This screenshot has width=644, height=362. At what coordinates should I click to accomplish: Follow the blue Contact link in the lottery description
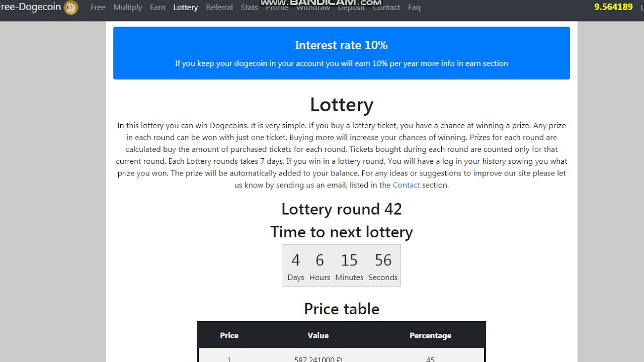[x=406, y=185]
